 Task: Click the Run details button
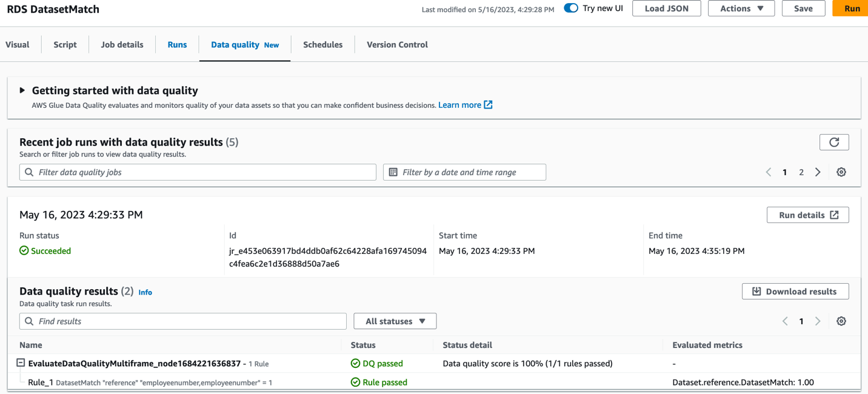807,215
